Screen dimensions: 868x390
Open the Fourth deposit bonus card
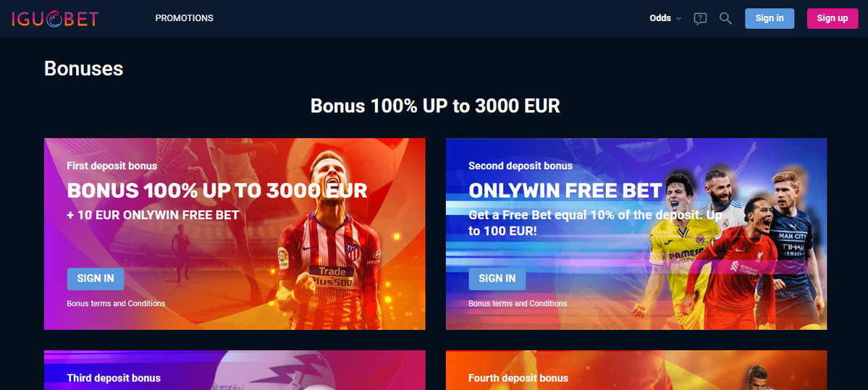pyautogui.click(x=636, y=370)
